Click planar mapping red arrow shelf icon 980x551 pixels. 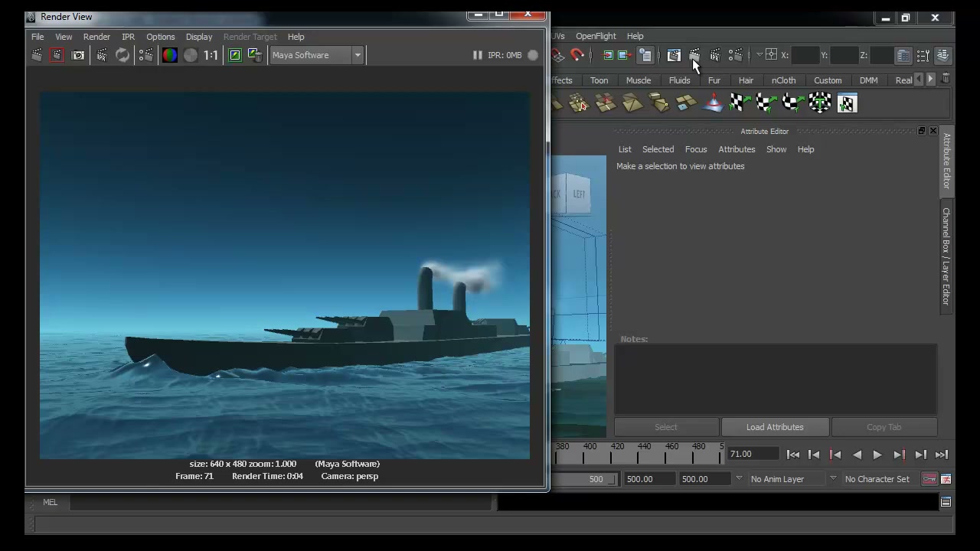[x=713, y=103]
